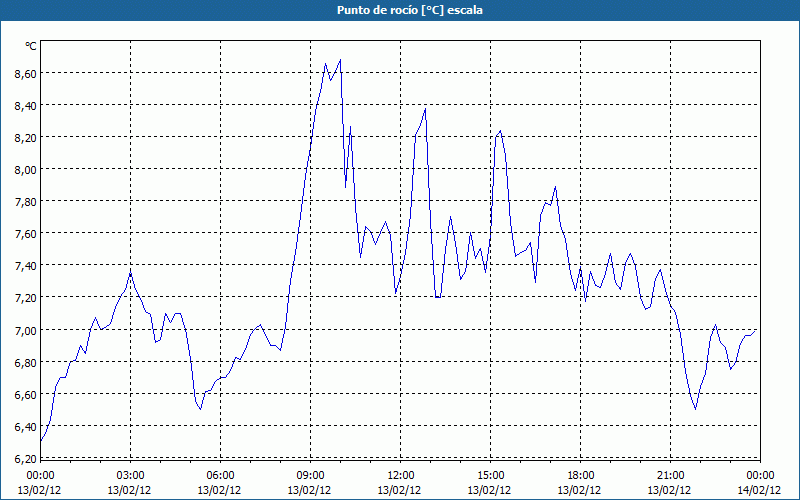
Task: Click the 6,60 y-axis label
Action: [x=26, y=395]
